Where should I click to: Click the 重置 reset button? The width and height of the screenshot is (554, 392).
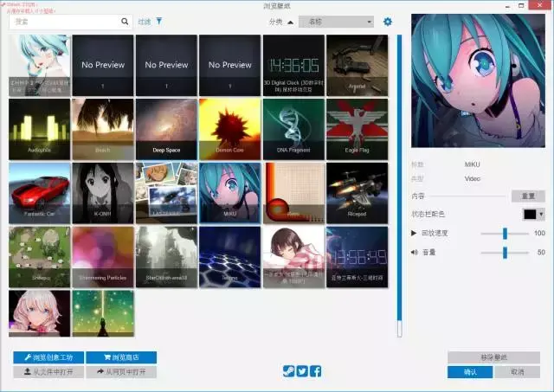tap(528, 196)
